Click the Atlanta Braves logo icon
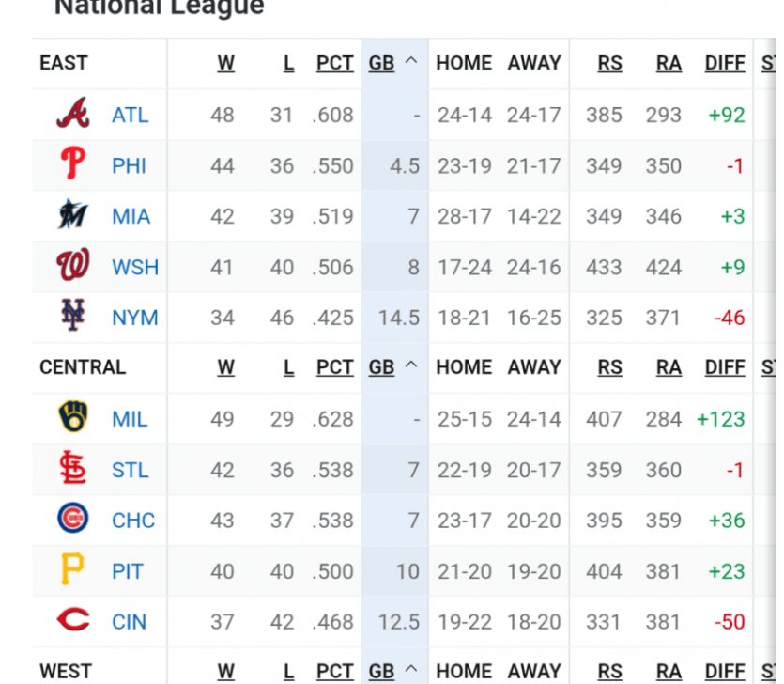This screenshot has width=784, height=684. pyautogui.click(x=73, y=113)
